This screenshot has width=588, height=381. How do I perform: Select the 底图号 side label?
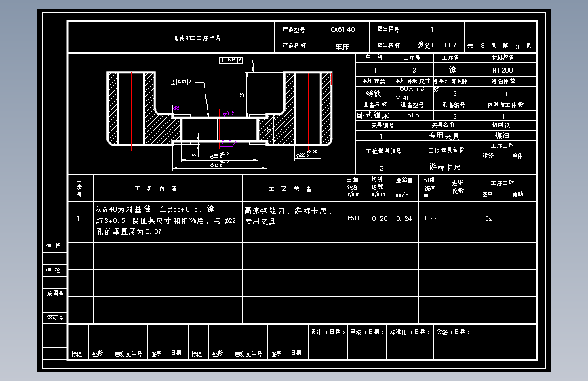coord(55,294)
